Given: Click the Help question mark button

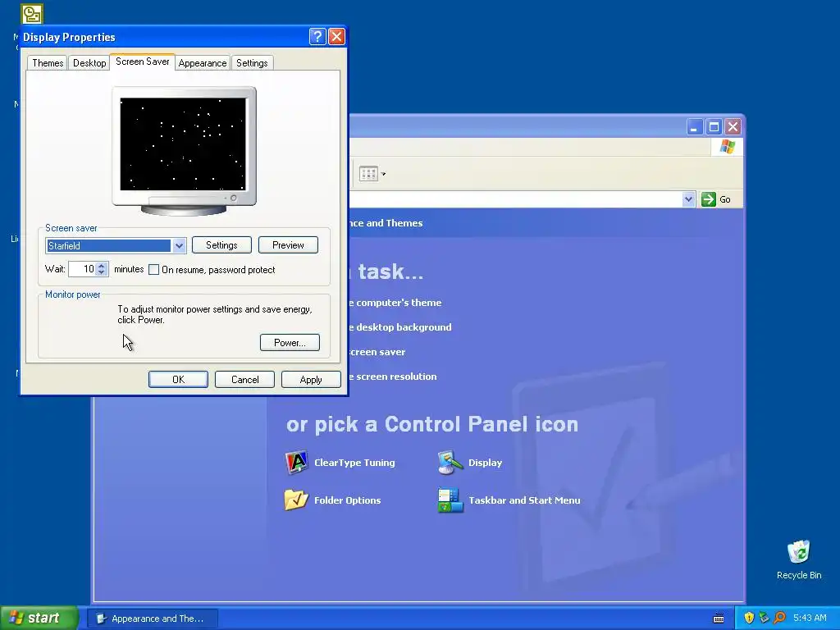Looking at the screenshot, I should tap(317, 36).
